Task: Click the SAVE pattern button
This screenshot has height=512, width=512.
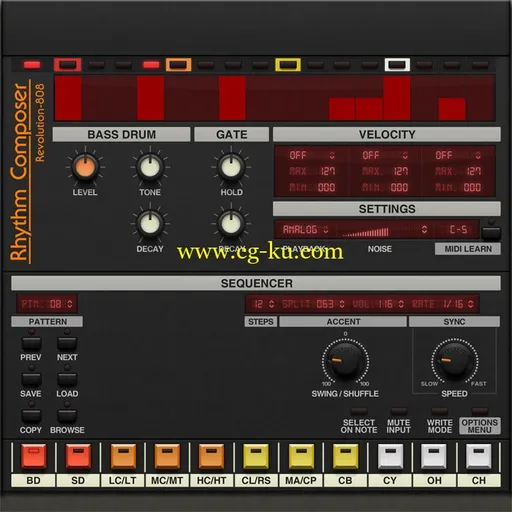Action: click(x=31, y=379)
